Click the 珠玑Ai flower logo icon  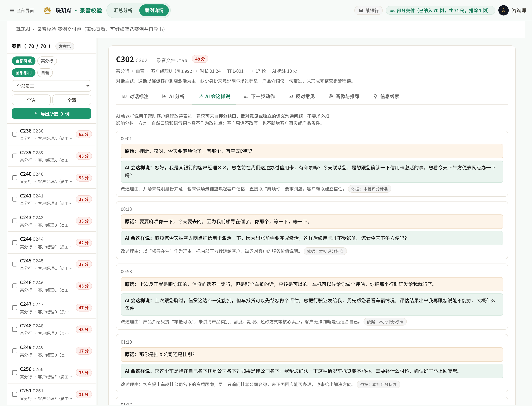coord(47,10)
